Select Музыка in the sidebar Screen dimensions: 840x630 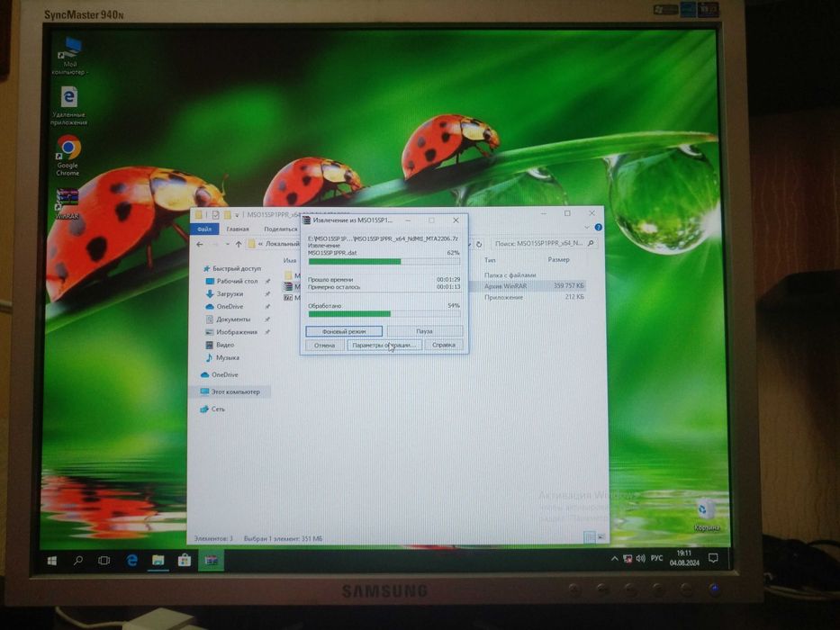coord(222,357)
